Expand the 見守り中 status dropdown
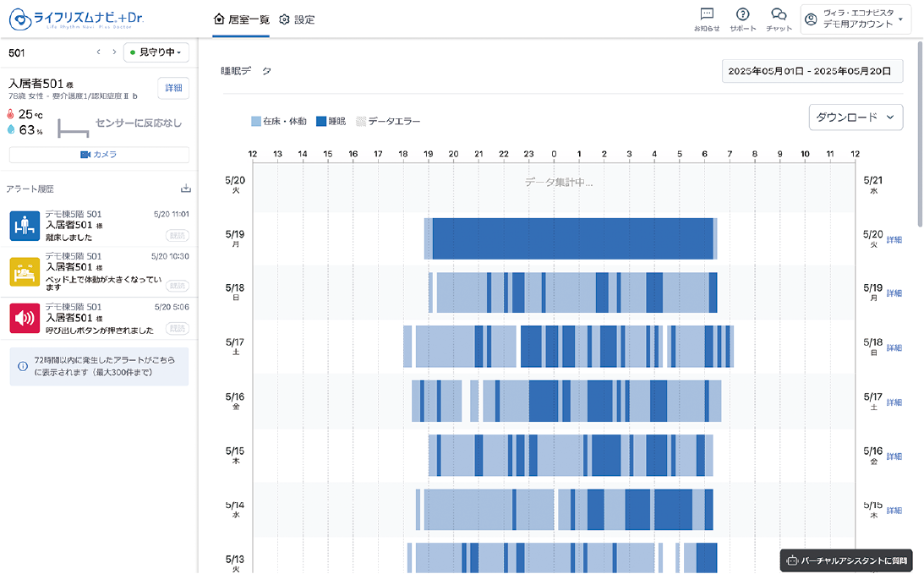Viewport: 924px width, 574px height. tap(156, 52)
